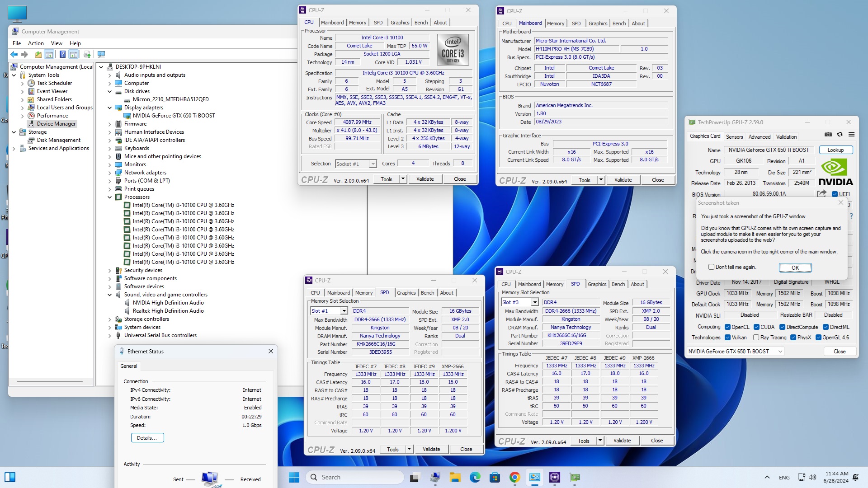Viewport: 868px width, 488px height.
Task: Click This PC desktop monitor icon
Action: pyautogui.click(x=17, y=14)
